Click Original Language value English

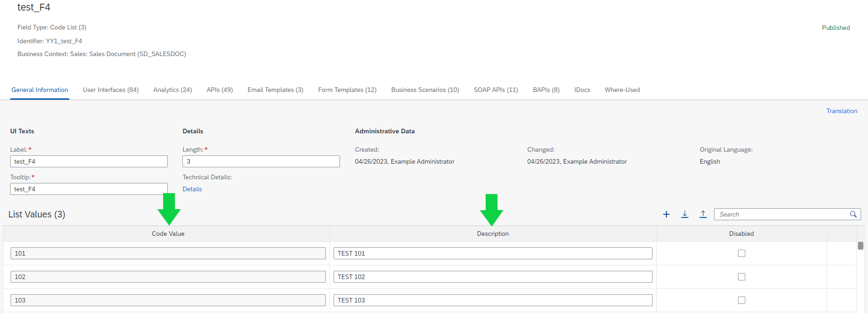710,161
